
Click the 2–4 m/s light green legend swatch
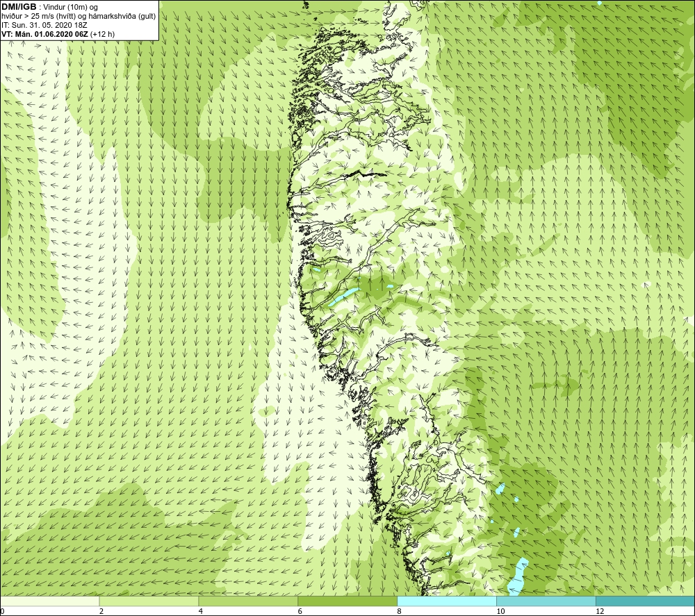[x=149, y=601]
